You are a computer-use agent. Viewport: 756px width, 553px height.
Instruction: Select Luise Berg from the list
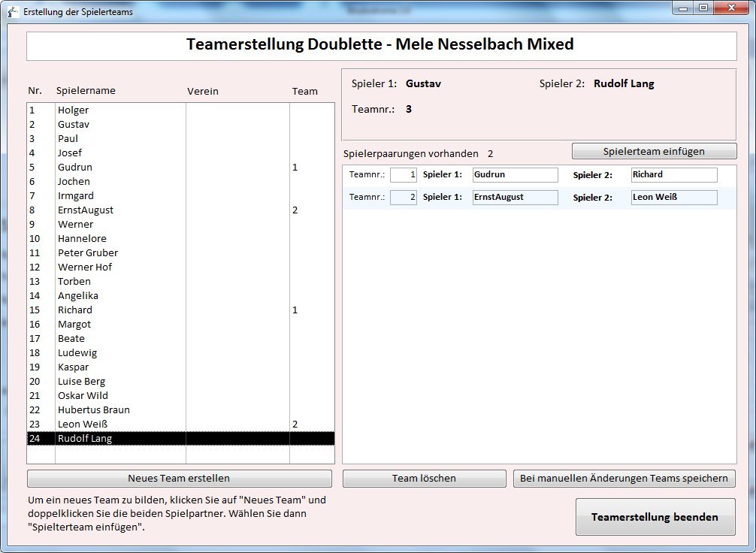[x=83, y=382]
